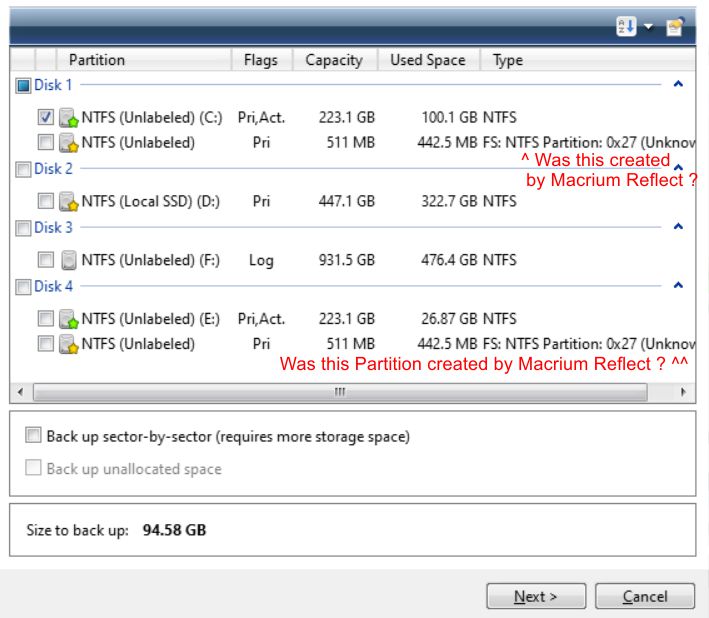Check the NTFS (Unlabeled) (E:) partition
709x618 pixels.
(46, 318)
